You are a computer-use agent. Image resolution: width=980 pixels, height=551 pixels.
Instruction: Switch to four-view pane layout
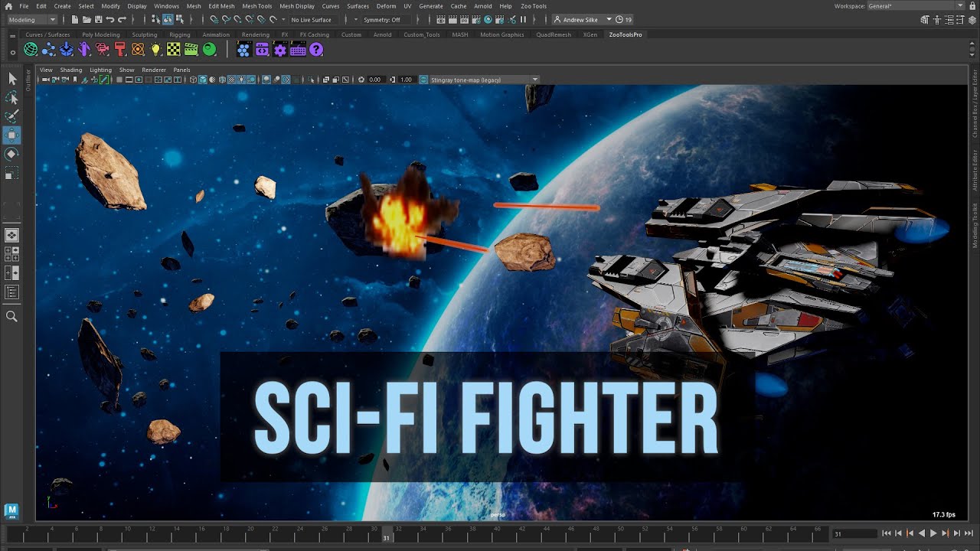pyautogui.click(x=12, y=254)
